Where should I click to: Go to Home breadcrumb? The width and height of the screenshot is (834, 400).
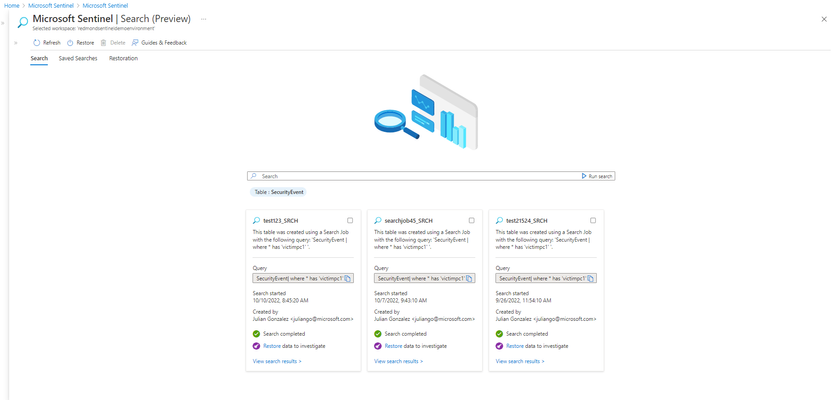12,5
